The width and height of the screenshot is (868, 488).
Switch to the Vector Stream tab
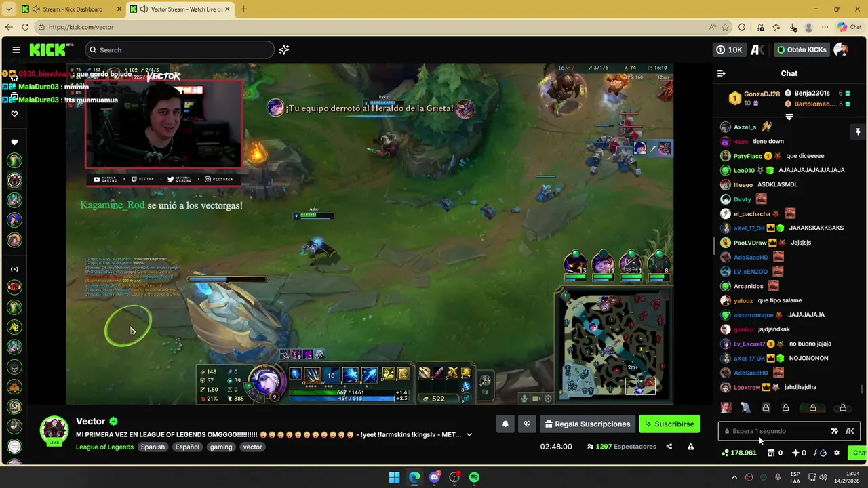pos(180,9)
